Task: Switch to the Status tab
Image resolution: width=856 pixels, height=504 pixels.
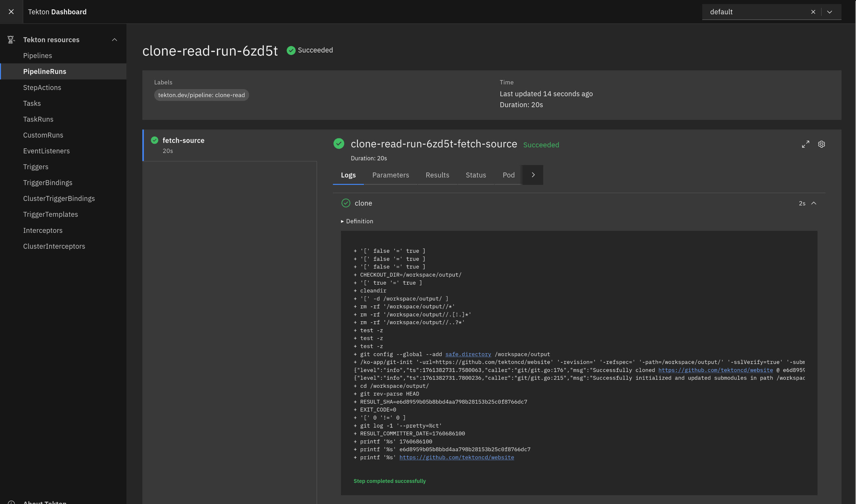Action: click(475, 175)
